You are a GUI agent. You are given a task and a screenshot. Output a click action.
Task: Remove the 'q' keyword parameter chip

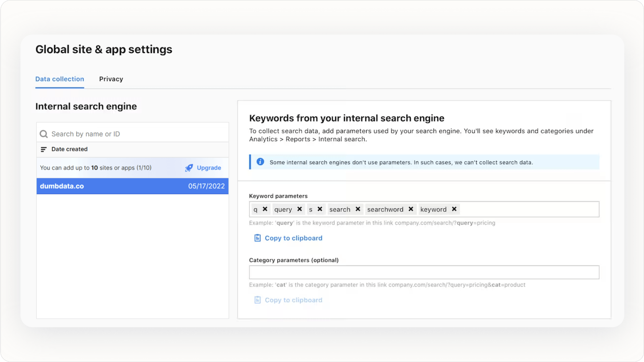tap(265, 209)
